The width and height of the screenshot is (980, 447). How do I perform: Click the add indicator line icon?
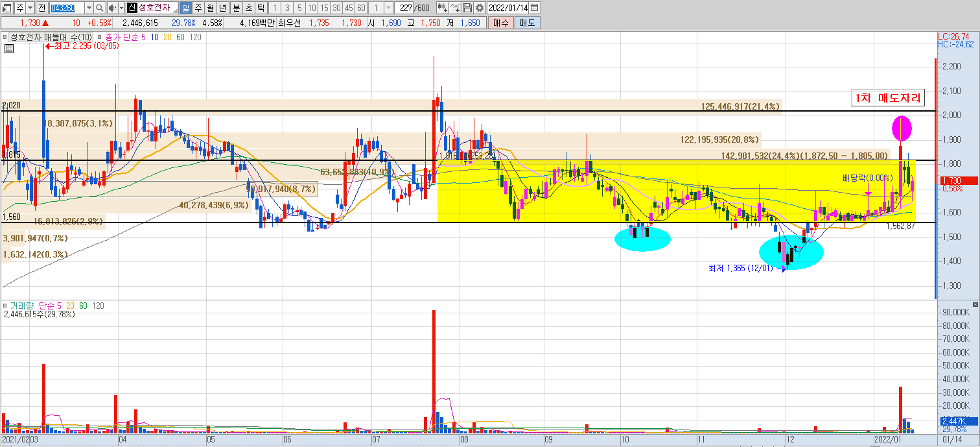point(455,8)
